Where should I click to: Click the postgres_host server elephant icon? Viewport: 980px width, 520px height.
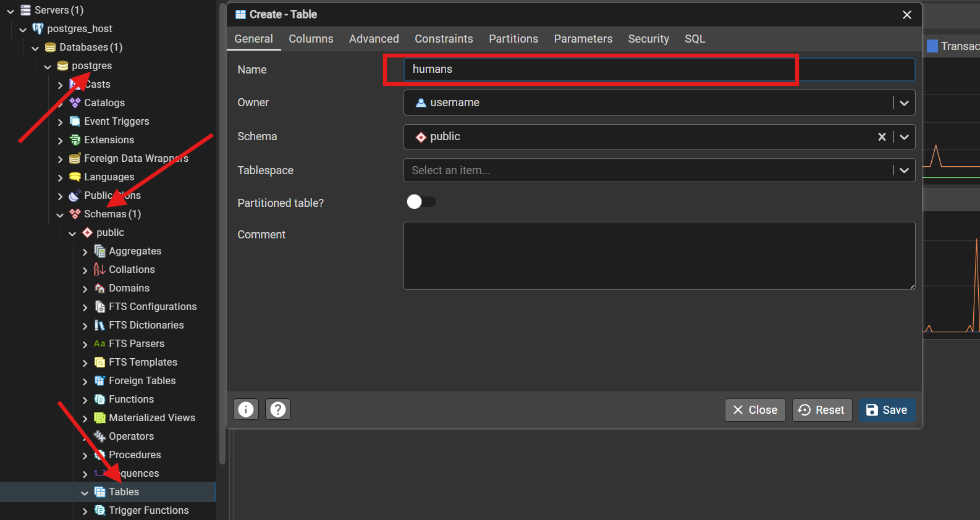(38, 29)
